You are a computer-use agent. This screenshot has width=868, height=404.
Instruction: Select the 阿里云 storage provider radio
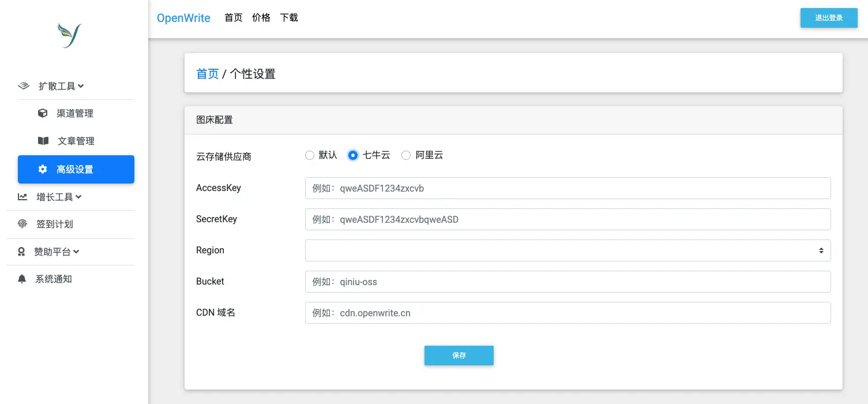click(x=406, y=155)
